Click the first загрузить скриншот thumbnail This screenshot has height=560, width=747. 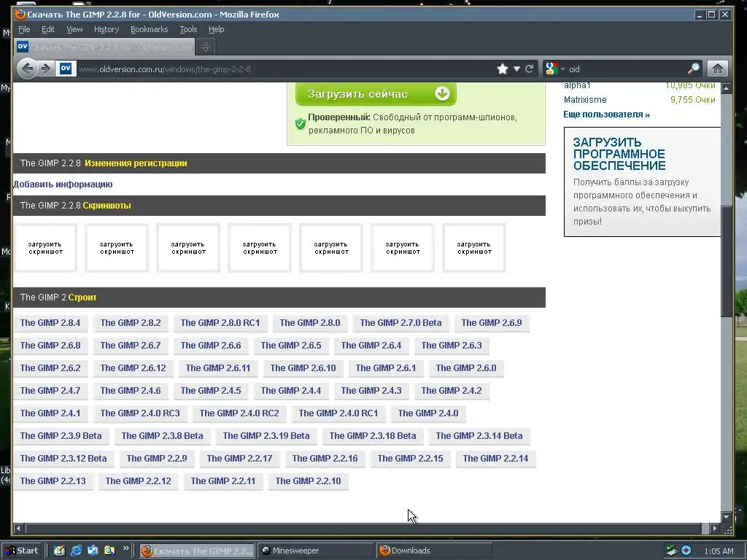pyautogui.click(x=45, y=248)
